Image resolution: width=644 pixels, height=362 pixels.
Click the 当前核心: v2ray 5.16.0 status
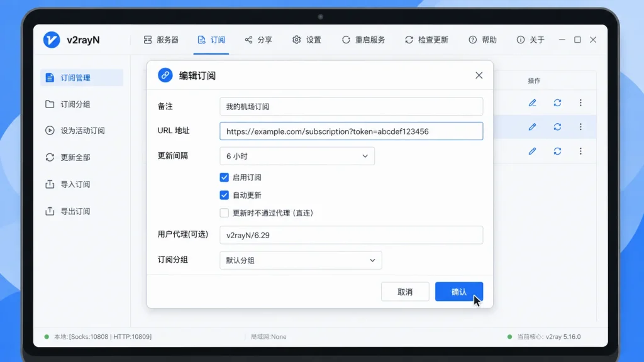pos(548,337)
